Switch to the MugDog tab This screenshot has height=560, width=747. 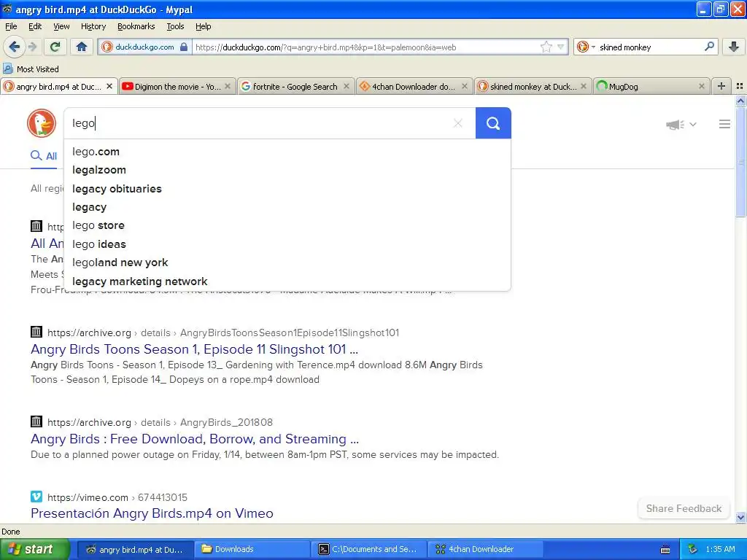coord(651,86)
